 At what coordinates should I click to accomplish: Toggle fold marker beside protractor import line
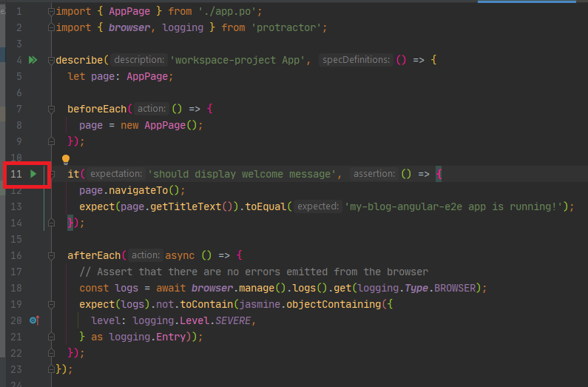[51, 28]
